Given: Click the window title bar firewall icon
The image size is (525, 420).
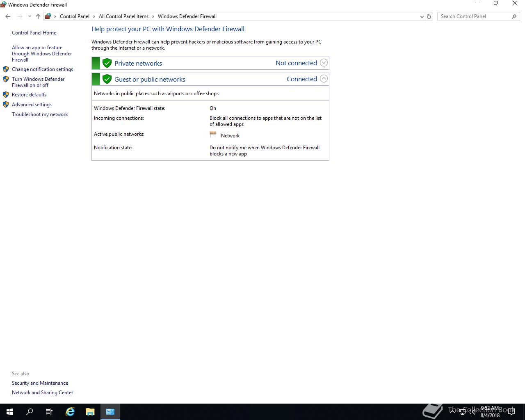Looking at the screenshot, I should pos(3,5).
